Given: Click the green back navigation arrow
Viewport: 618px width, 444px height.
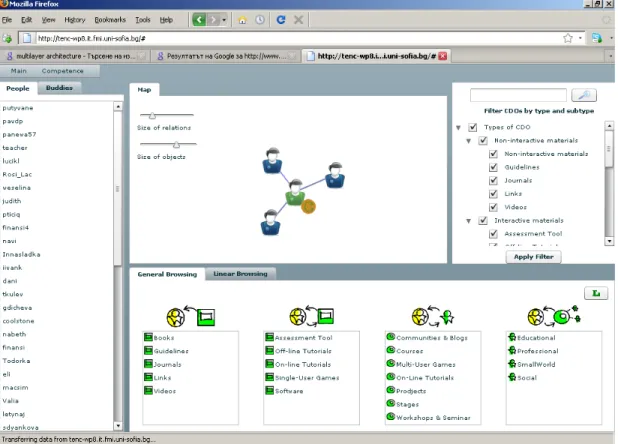Looking at the screenshot, I should (199, 20).
